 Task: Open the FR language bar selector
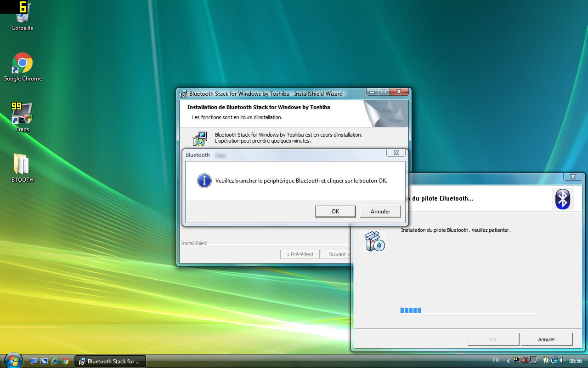coord(496,360)
